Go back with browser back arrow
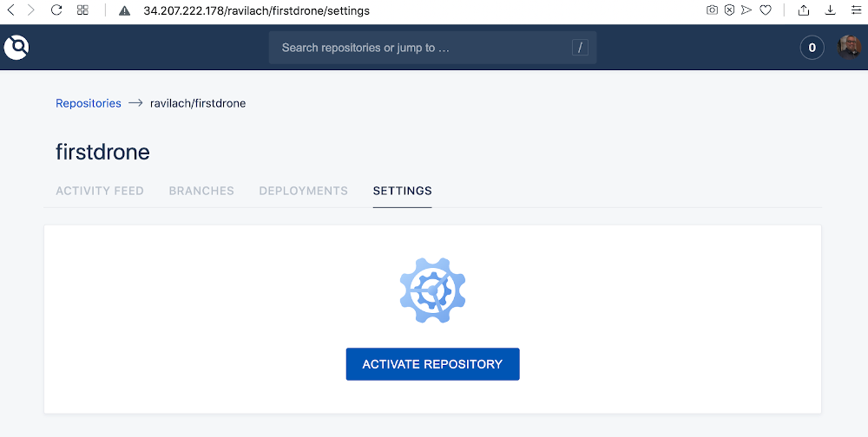 click(x=10, y=10)
